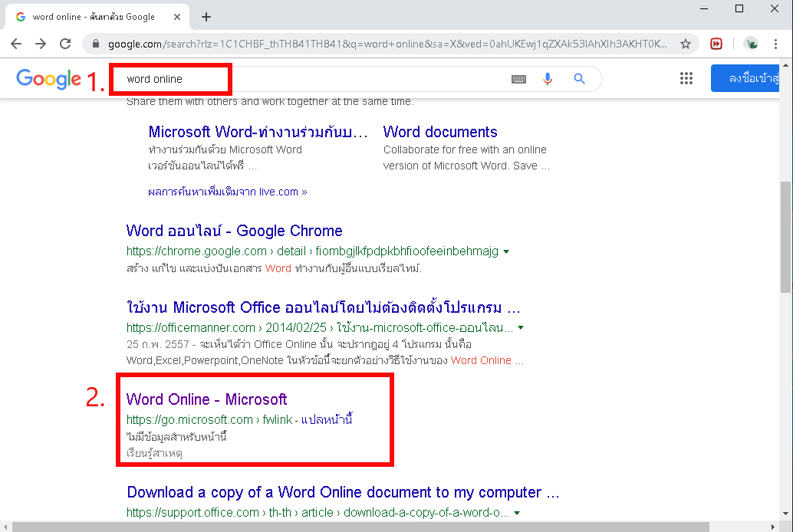Click the แปลหน้านี้ translate link

click(327, 420)
